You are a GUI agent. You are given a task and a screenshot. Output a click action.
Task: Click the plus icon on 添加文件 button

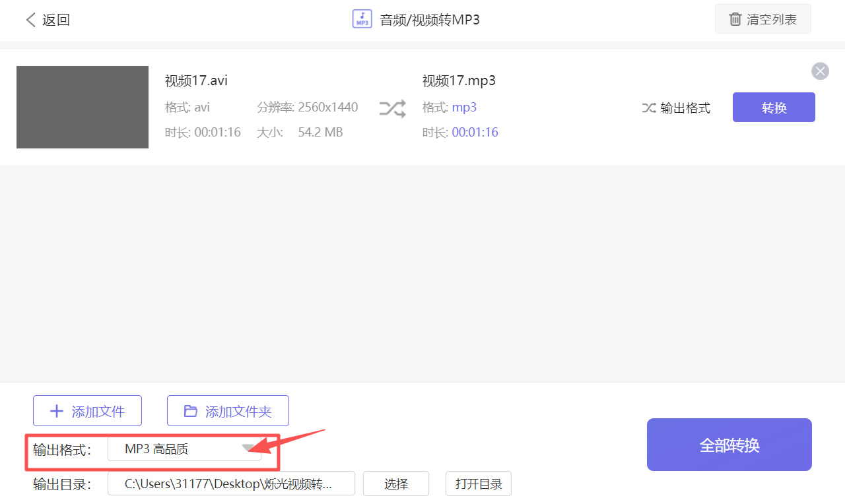(x=57, y=410)
